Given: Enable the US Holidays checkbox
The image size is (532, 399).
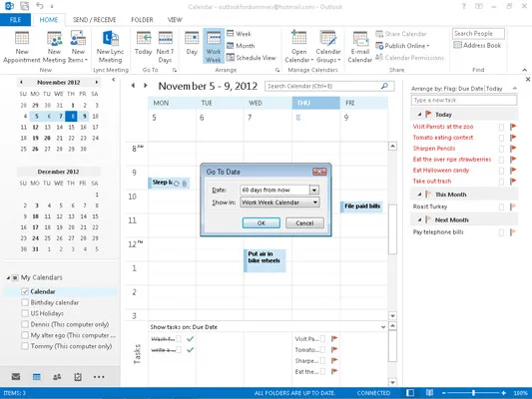Looking at the screenshot, I should [x=25, y=313].
